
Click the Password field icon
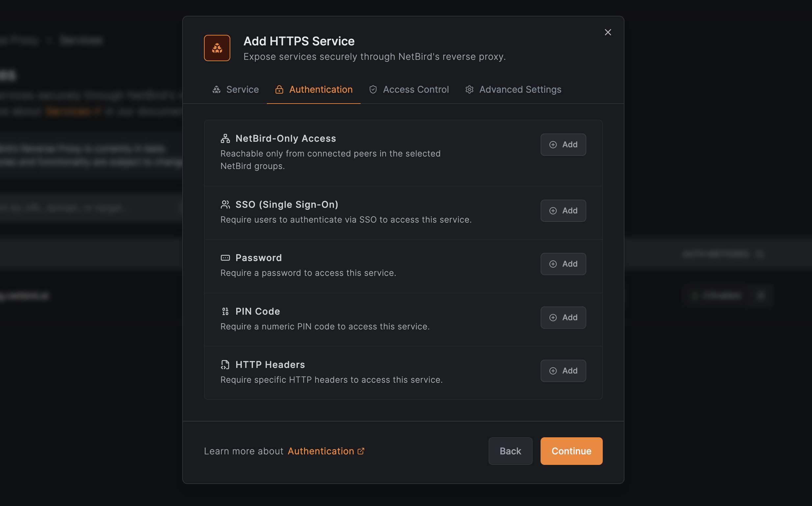(x=225, y=258)
